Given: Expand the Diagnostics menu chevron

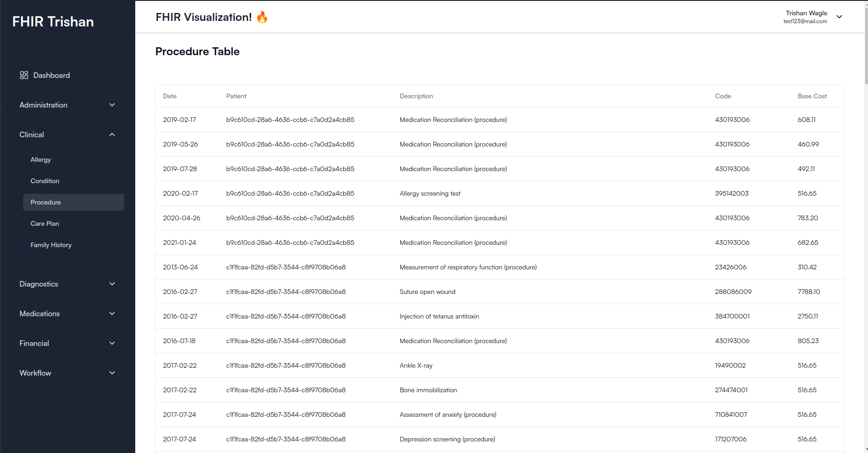Looking at the screenshot, I should (x=112, y=284).
